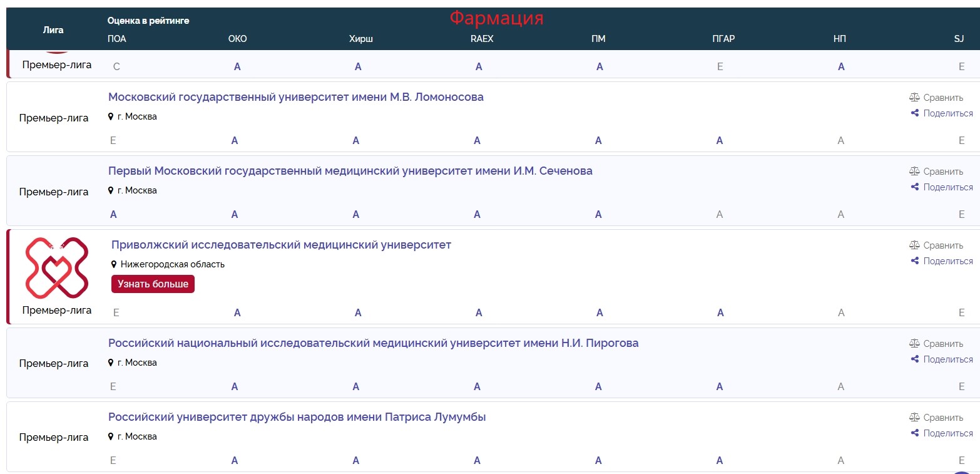Image resolution: width=980 pixels, height=474 pixels.
Task: Click the Privolzhsky Research Medical University logo
Action: [56, 268]
